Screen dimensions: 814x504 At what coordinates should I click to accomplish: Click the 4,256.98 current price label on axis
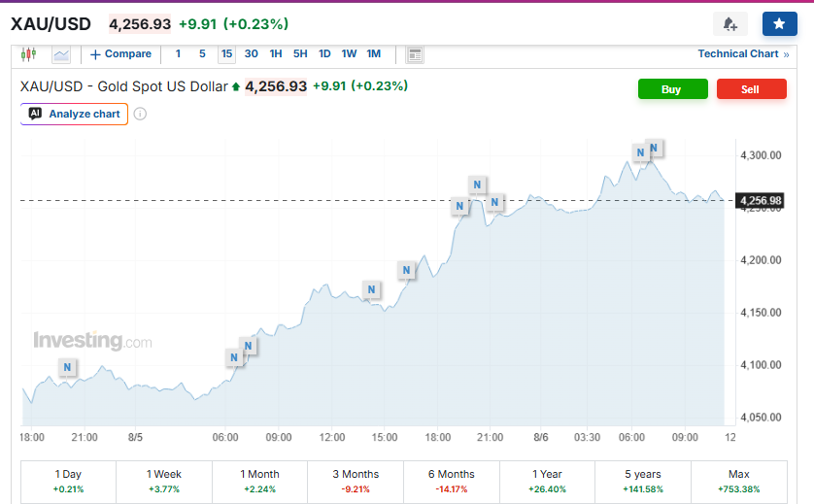760,201
